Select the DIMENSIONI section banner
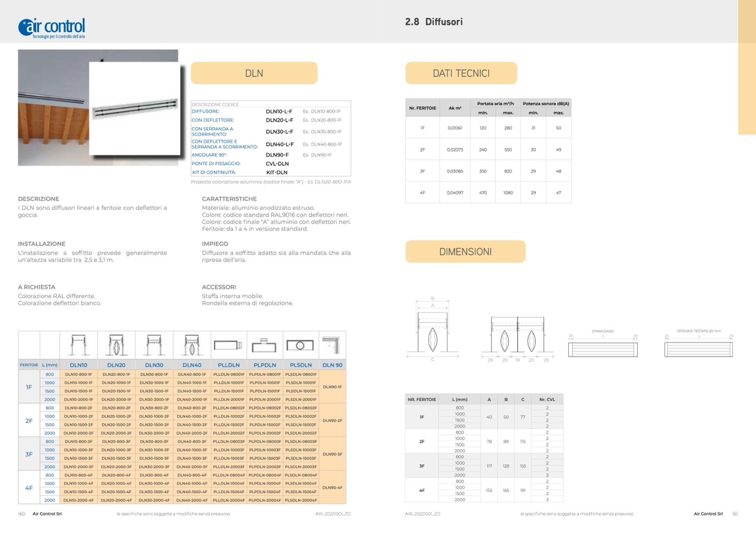Image resolution: width=756 pixels, height=535 pixels. [x=465, y=252]
